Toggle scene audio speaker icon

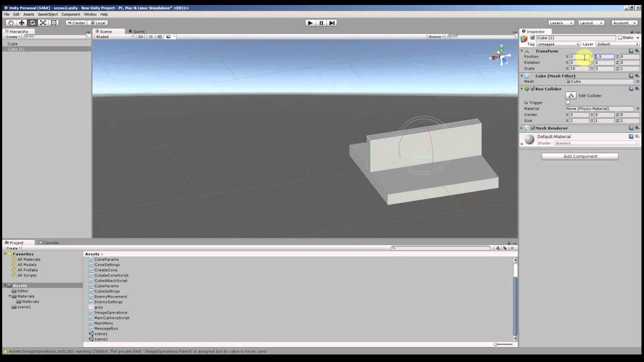point(159,37)
